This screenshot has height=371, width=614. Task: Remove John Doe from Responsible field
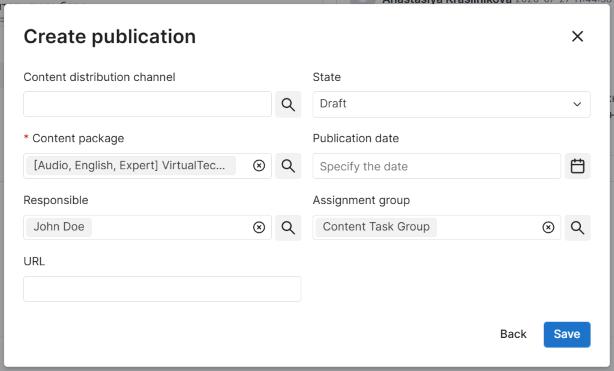click(259, 227)
